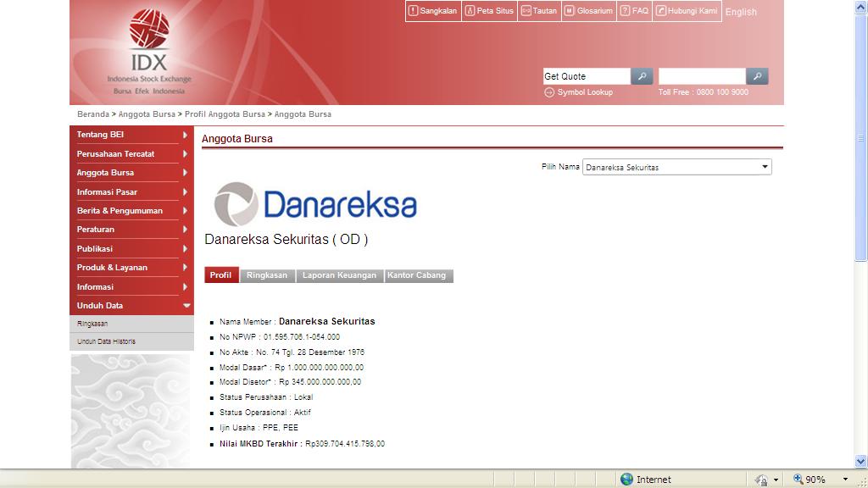Click the Toll Free : 0800 100 9000 text
This screenshot has width=868, height=488.
(x=703, y=92)
